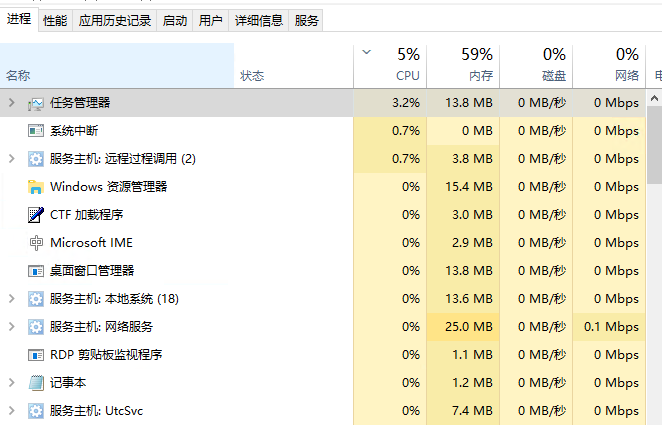Click the 桌面窗口管理器 icon

(36, 271)
